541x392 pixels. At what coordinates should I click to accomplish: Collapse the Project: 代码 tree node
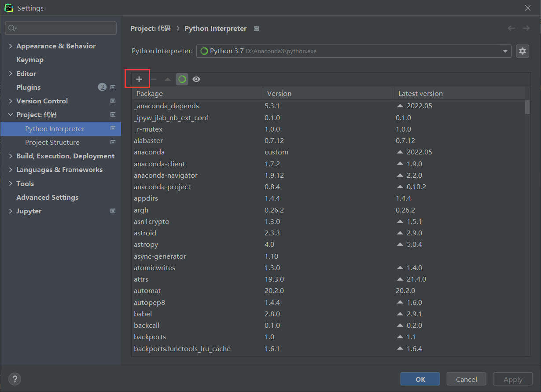pyautogui.click(x=11, y=114)
